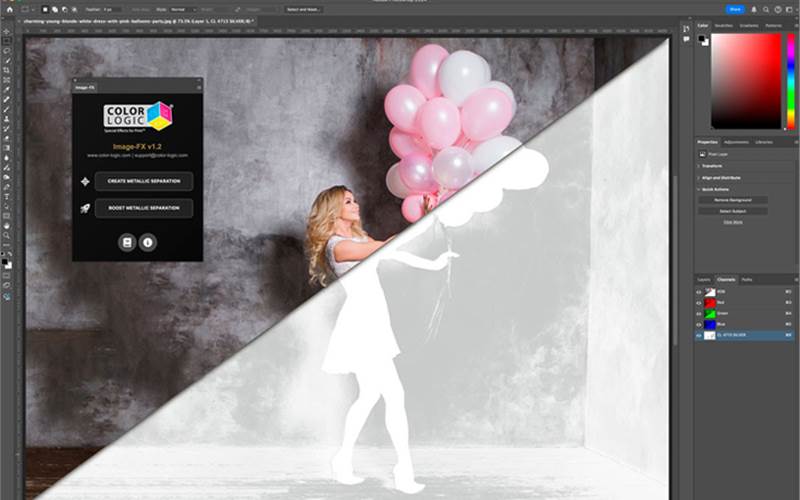Open the Comments panel icon in the dock
Viewport: 800px width, 500px height.
[686, 39]
